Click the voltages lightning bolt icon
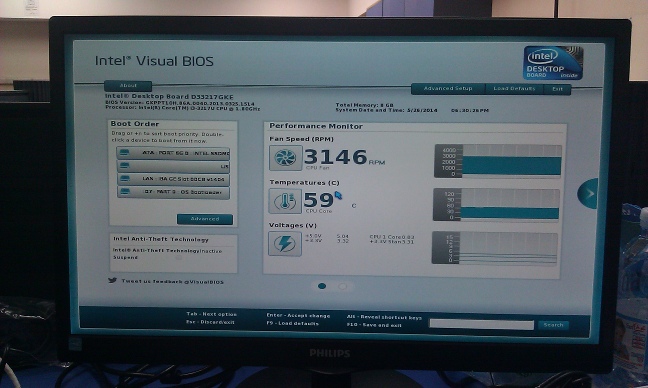648x388 pixels. [x=285, y=244]
